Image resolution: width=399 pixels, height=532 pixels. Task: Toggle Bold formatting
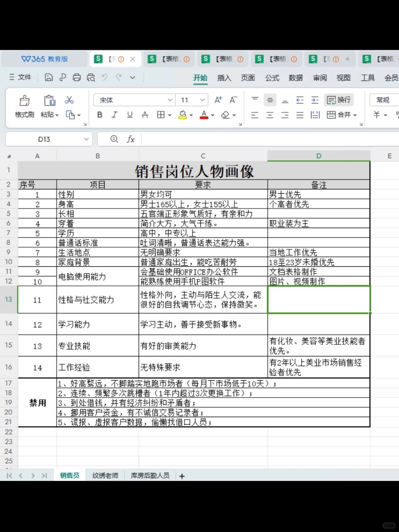[100, 115]
